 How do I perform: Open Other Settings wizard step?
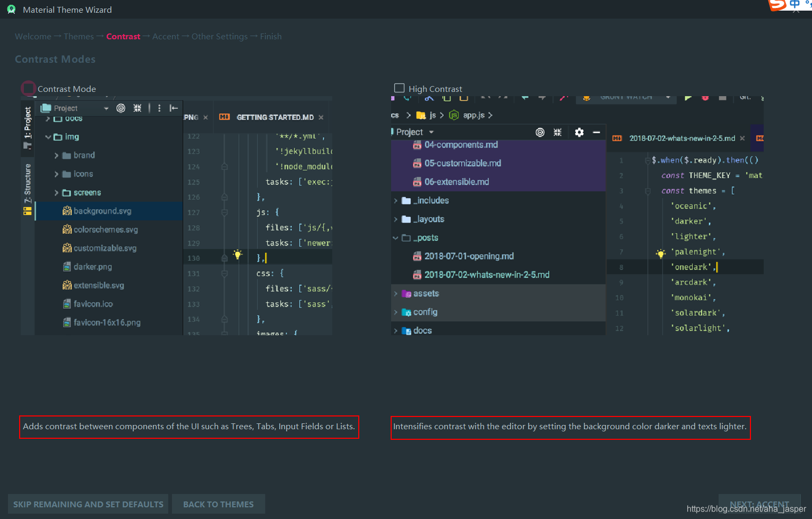click(220, 37)
